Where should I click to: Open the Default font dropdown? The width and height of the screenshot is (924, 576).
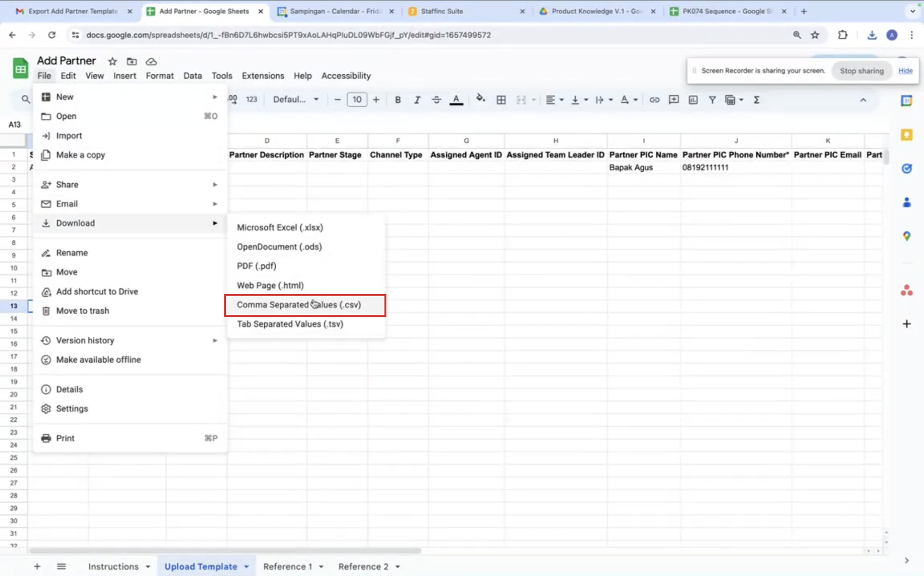click(x=296, y=100)
